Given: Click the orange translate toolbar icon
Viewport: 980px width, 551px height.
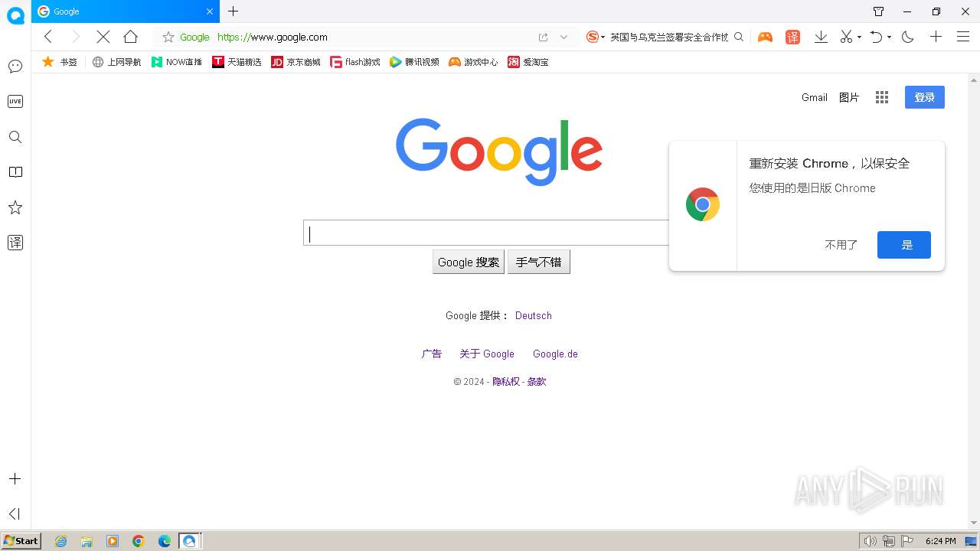Looking at the screenshot, I should click(x=792, y=37).
